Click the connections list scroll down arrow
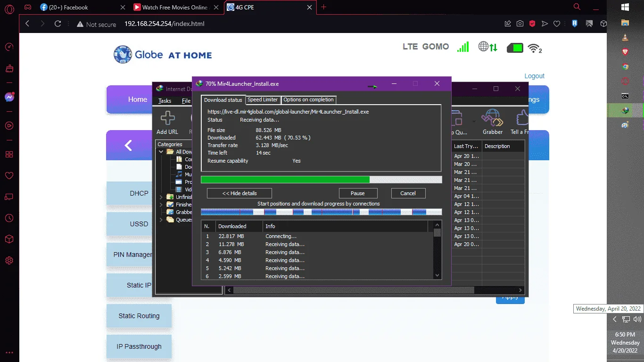This screenshot has height=362, width=644. tap(437, 275)
